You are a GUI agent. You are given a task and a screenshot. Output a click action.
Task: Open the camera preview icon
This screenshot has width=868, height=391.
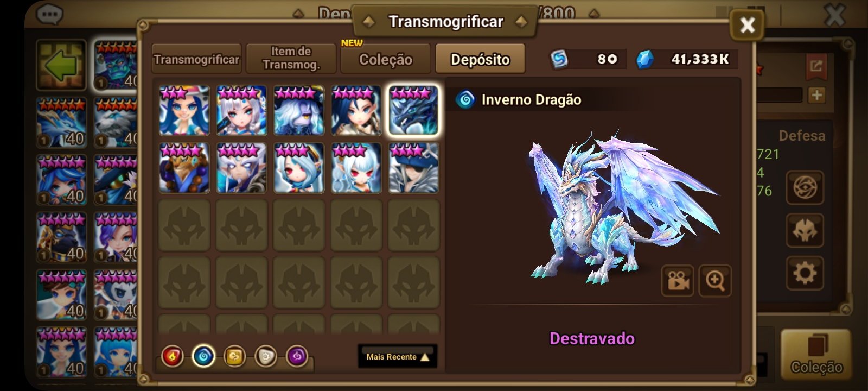pos(678,280)
